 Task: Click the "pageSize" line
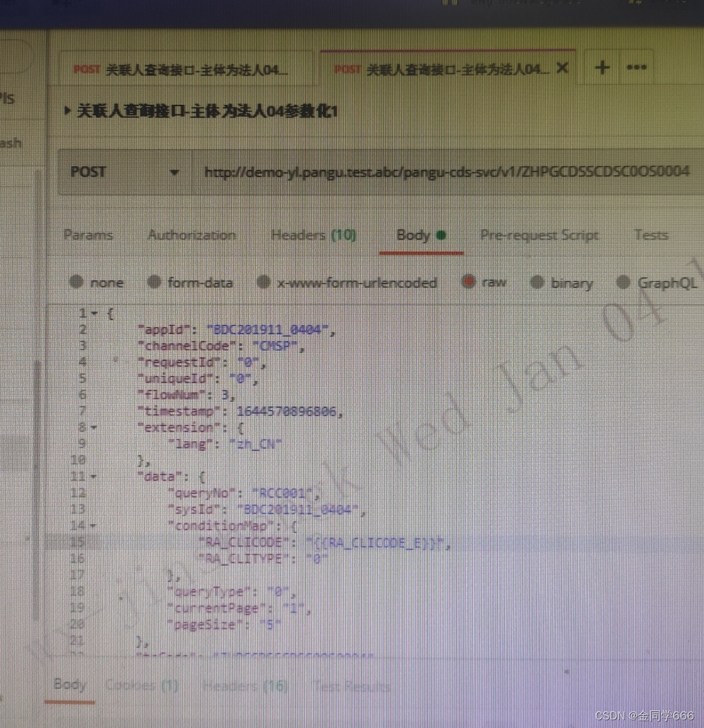(x=224, y=625)
